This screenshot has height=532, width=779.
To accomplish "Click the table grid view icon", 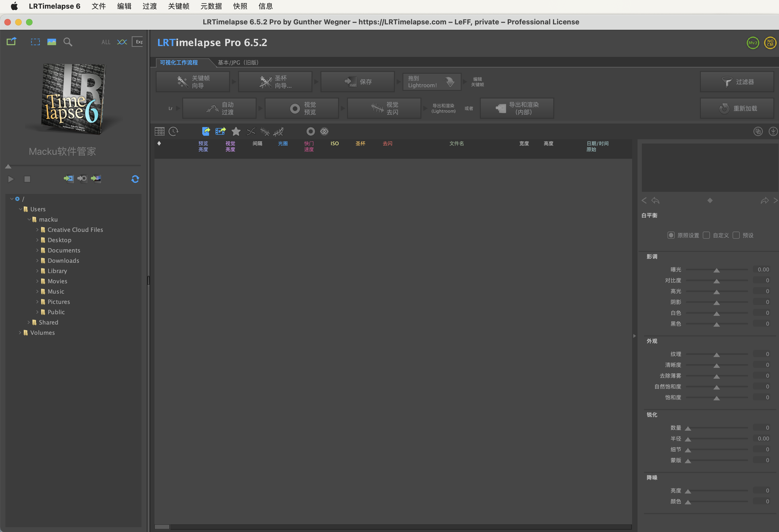I will [x=160, y=131].
